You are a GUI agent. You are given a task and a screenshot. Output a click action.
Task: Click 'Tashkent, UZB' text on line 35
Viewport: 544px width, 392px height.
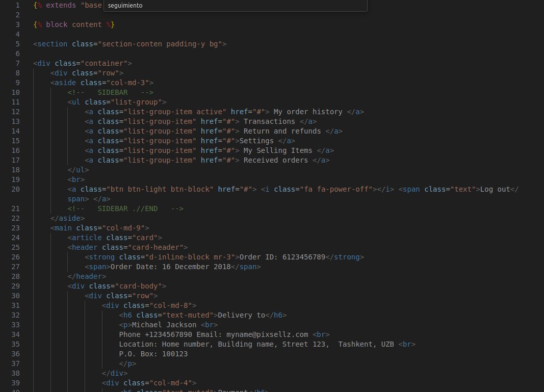click(366, 345)
